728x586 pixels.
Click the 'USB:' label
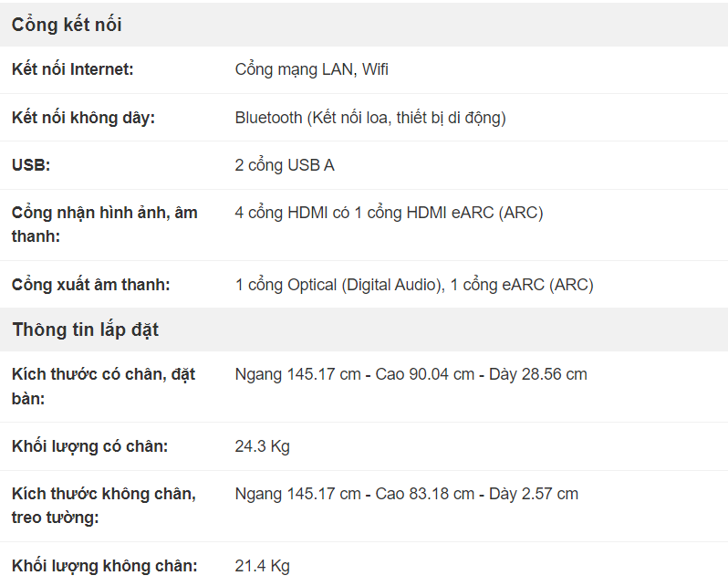(x=31, y=165)
